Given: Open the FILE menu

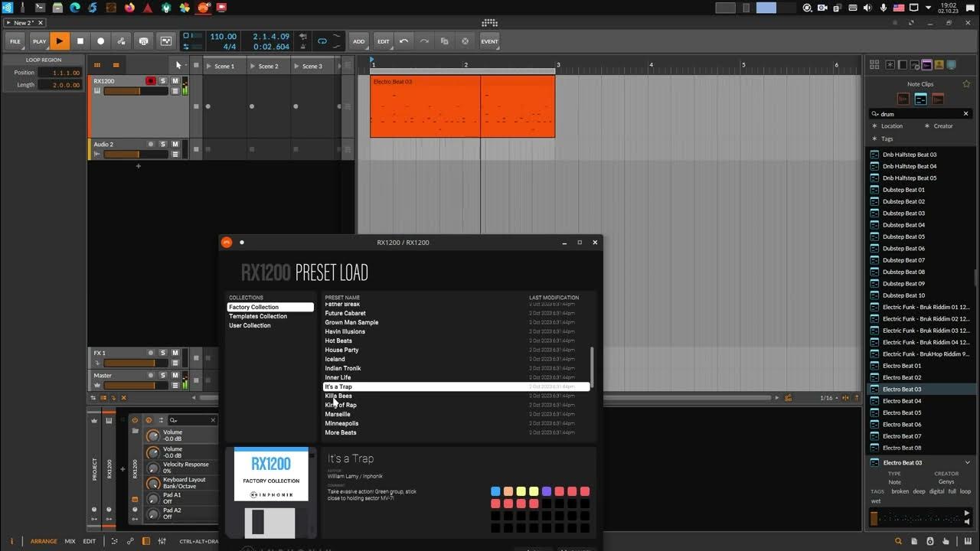Looking at the screenshot, I should click(x=15, y=41).
